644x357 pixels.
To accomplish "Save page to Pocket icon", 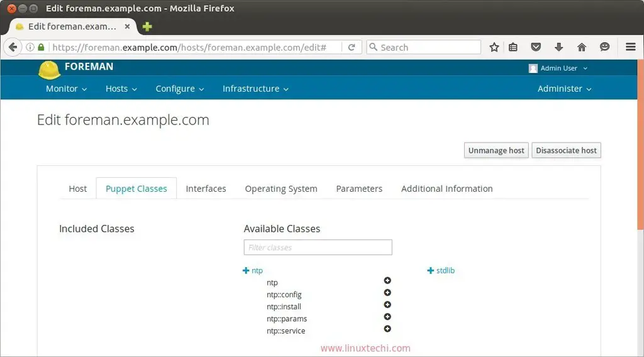I will point(536,47).
